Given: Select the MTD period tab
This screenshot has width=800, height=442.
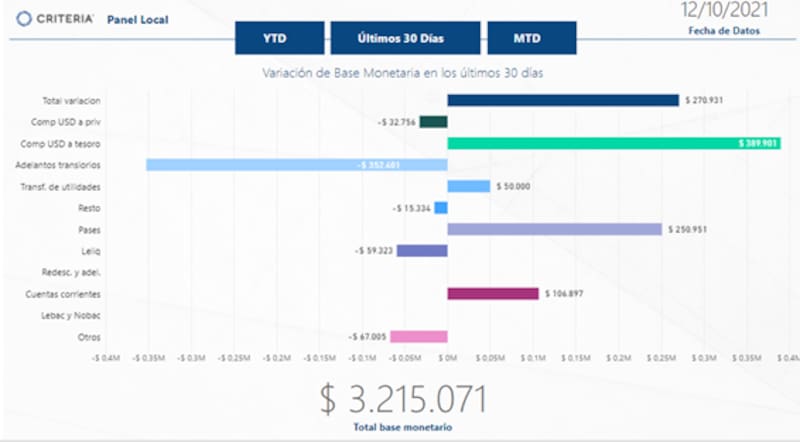Looking at the screenshot, I should (x=531, y=39).
